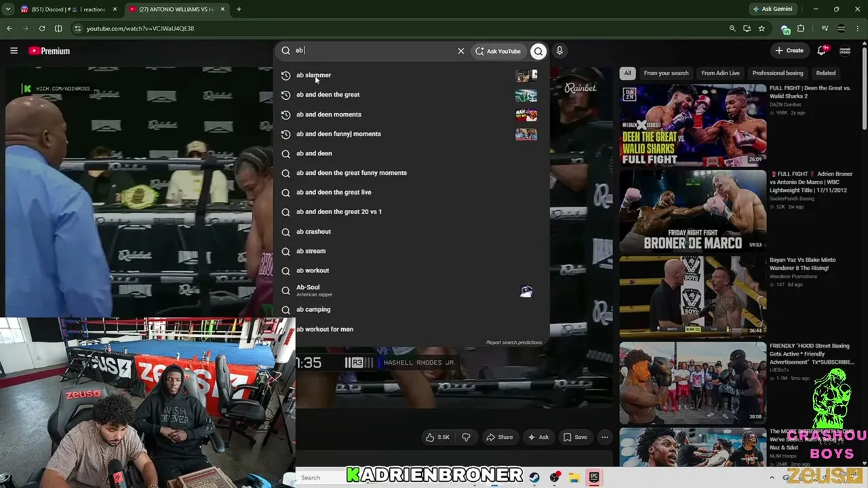Image resolution: width=868 pixels, height=488 pixels.
Task: Select the 'Professional boxing' chip
Action: point(778,73)
